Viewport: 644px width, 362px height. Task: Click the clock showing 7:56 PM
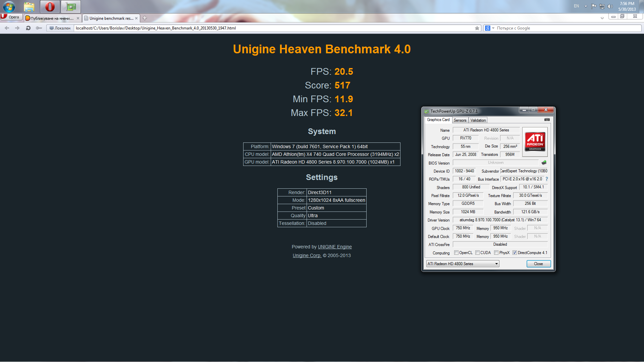(627, 6)
